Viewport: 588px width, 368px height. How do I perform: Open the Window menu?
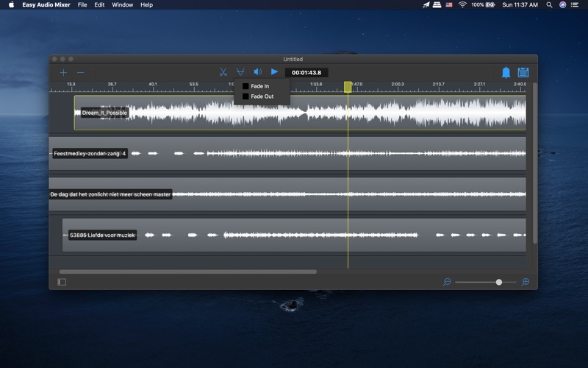(x=122, y=4)
